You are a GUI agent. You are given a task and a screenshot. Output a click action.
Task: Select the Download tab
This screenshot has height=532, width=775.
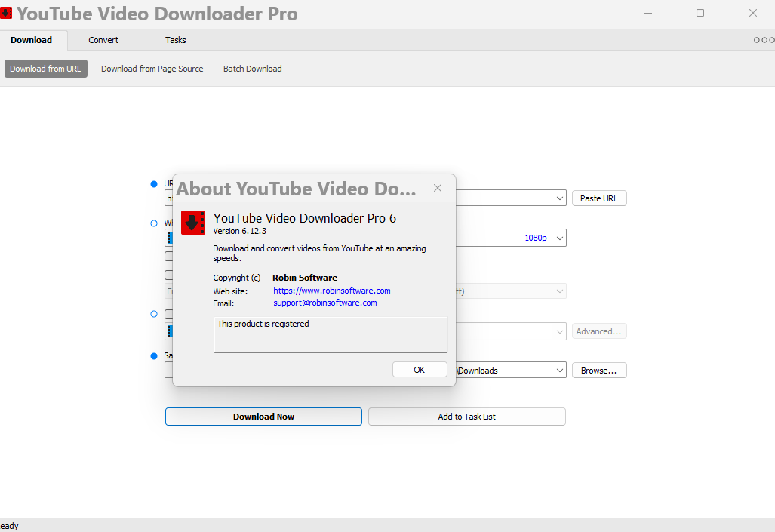point(31,40)
